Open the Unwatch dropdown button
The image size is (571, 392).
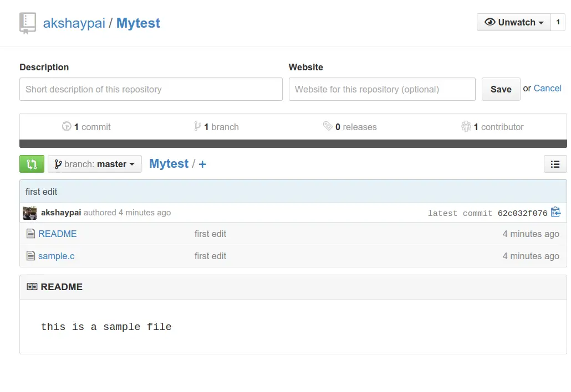[x=514, y=22]
